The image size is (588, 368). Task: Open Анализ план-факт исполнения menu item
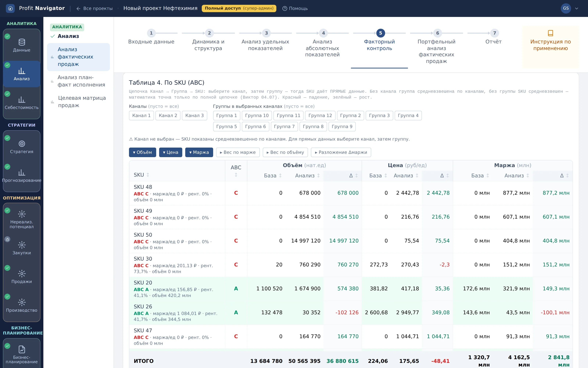pyautogui.click(x=79, y=81)
